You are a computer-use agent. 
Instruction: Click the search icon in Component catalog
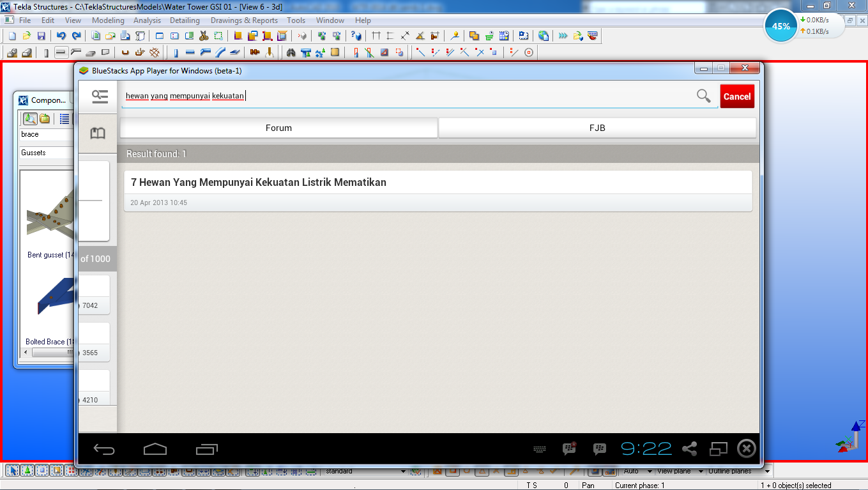(x=30, y=118)
